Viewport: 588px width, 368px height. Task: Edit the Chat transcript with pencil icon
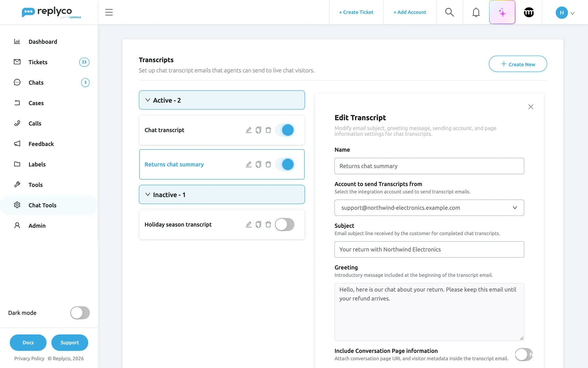(249, 130)
